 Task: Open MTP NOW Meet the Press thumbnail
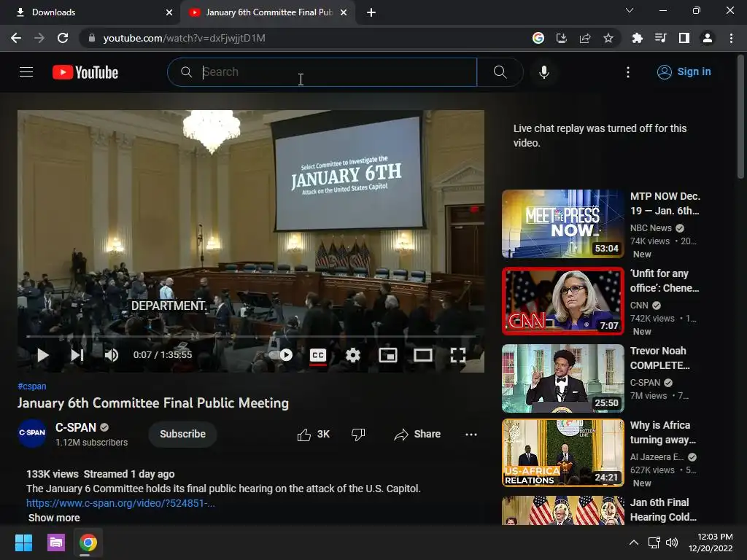coord(562,224)
